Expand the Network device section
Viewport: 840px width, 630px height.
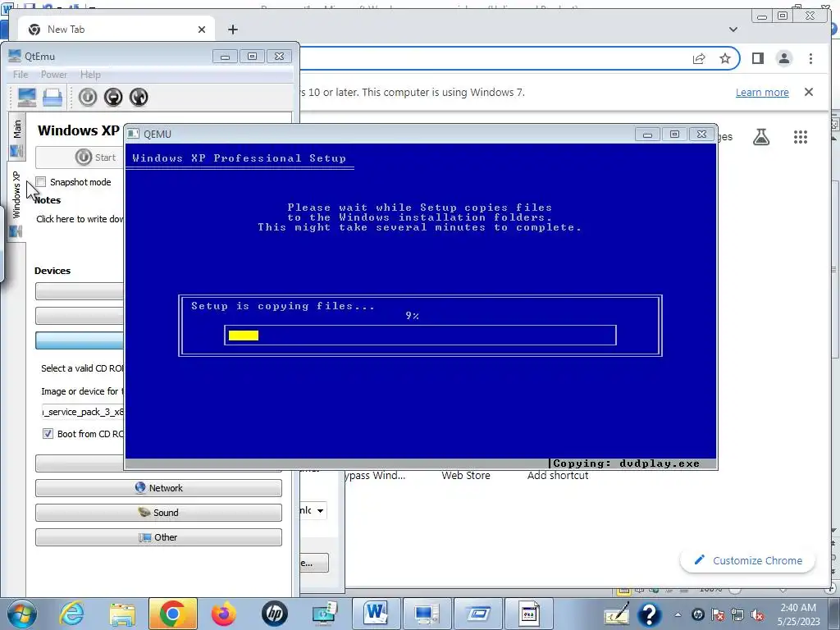point(158,488)
